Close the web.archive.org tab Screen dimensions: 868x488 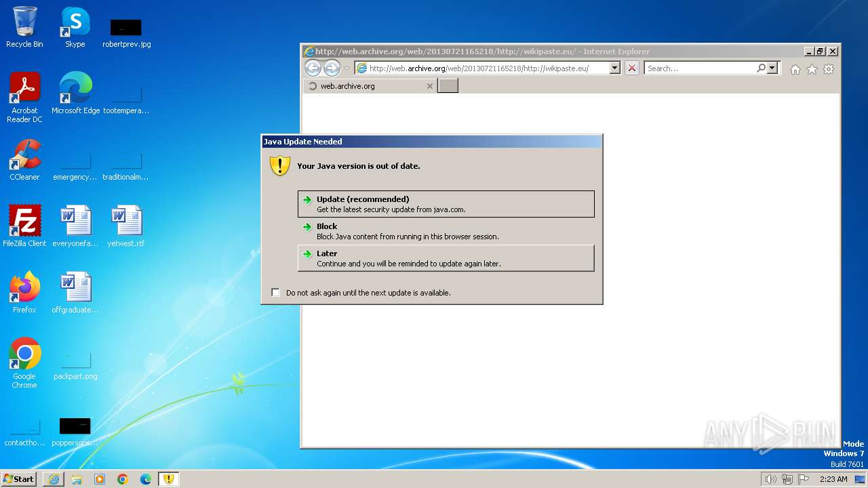point(429,86)
